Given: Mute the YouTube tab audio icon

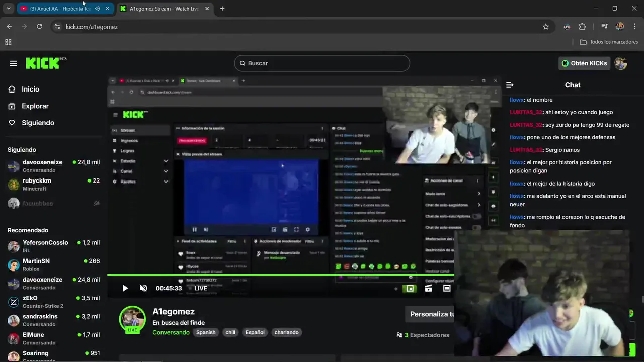Looking at the screenshot, I should tap(97, 9).
